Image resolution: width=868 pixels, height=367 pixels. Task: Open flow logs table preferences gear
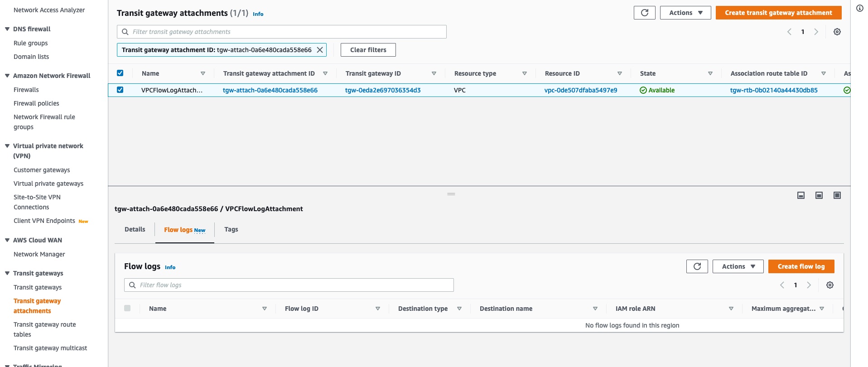click(830, 285)
